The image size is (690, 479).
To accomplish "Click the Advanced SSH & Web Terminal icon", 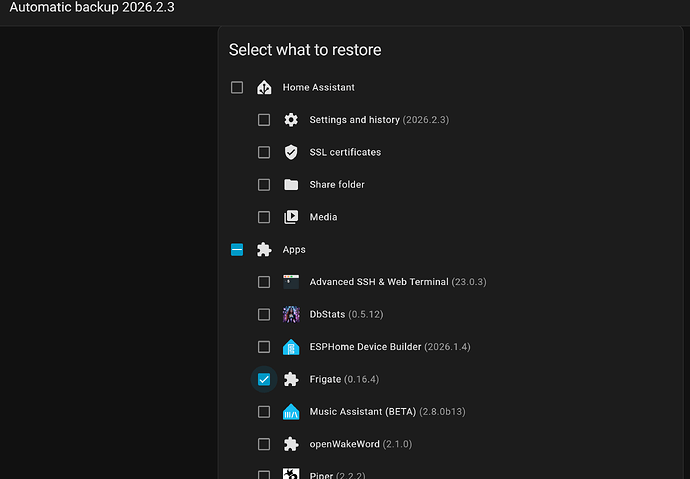I will (291, 282).
